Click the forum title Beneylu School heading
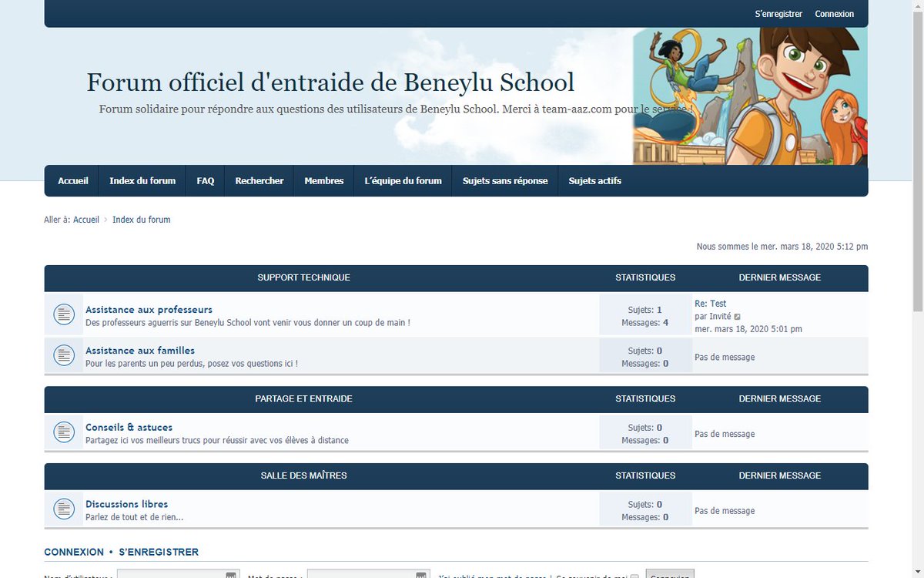 tap(330, 82)
